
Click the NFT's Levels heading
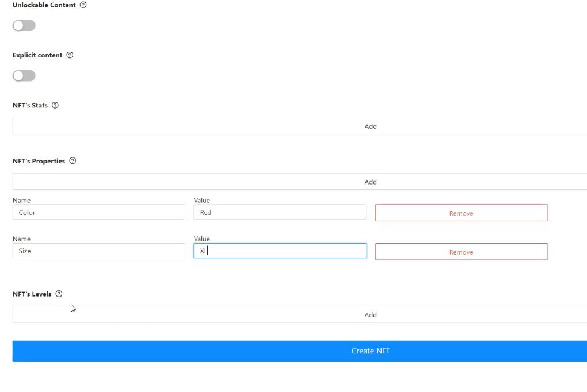click(32, 294)
